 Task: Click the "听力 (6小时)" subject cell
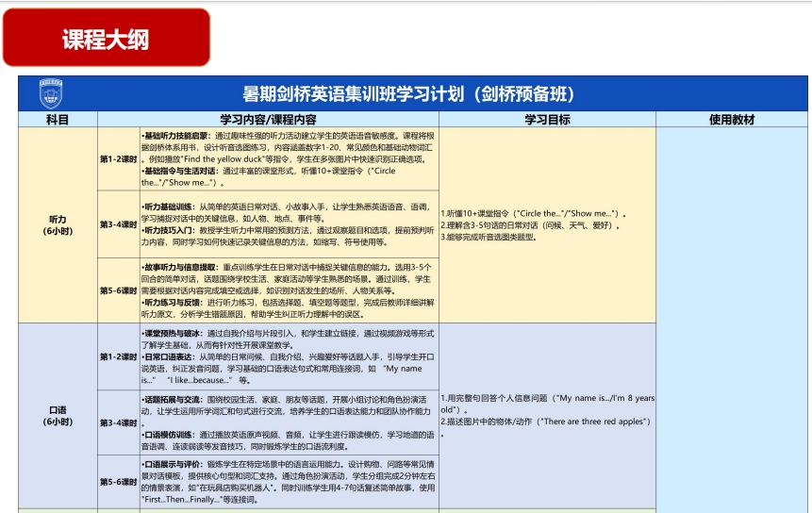pyautogui.click(x=57, y=224)
